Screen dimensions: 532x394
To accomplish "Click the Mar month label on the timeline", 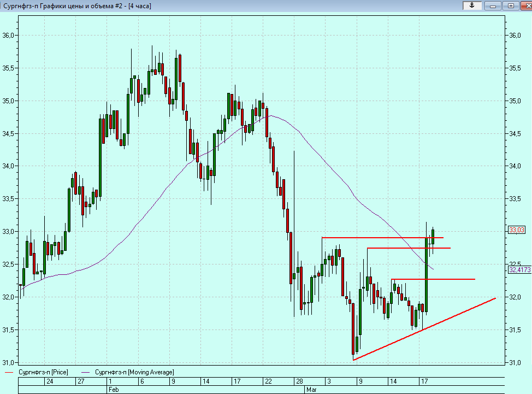I will 311,390.
